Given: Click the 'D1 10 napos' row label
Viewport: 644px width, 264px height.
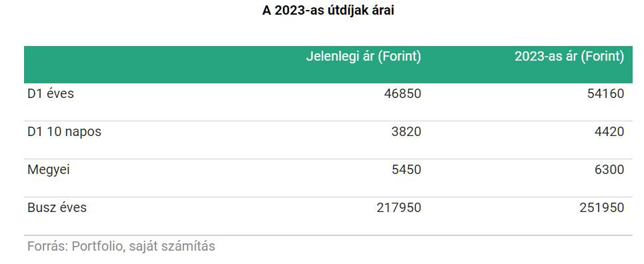Looking at the screenshot, I should (x=65, y=132).
